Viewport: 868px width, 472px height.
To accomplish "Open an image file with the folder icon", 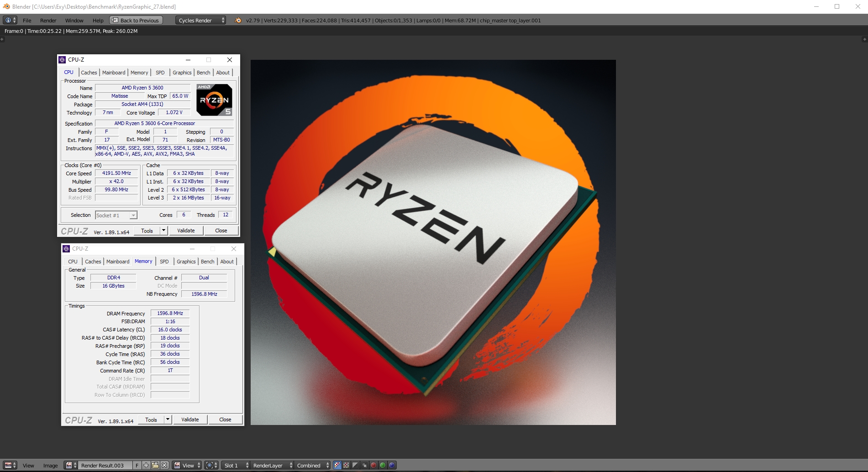I will coord(155,465).
